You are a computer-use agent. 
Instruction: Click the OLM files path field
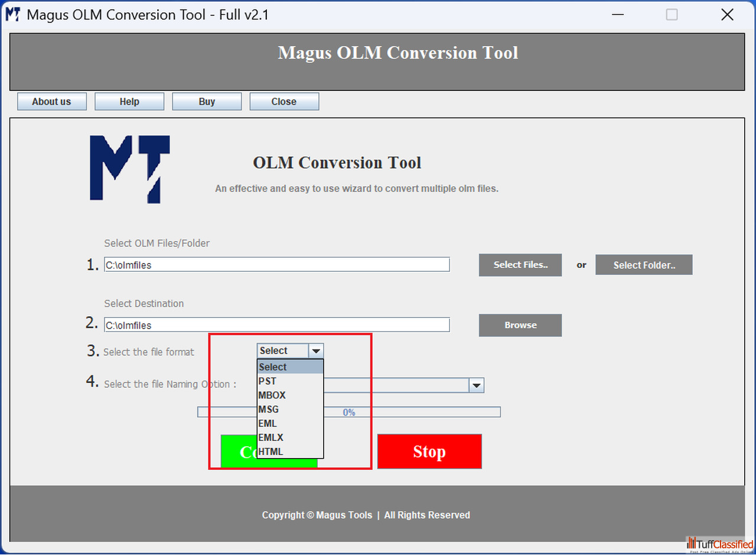(277, 265)
